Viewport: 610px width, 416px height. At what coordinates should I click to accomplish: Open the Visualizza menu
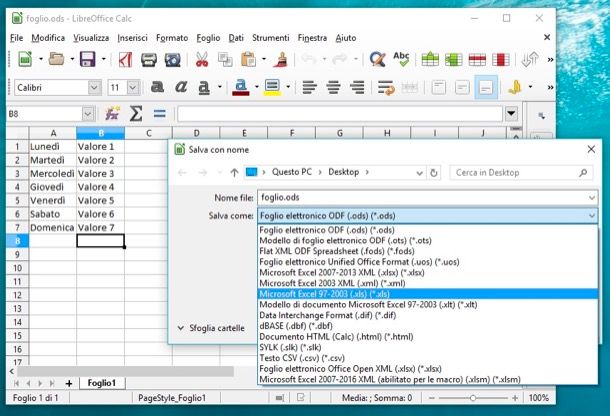click(x=91, y=38)
